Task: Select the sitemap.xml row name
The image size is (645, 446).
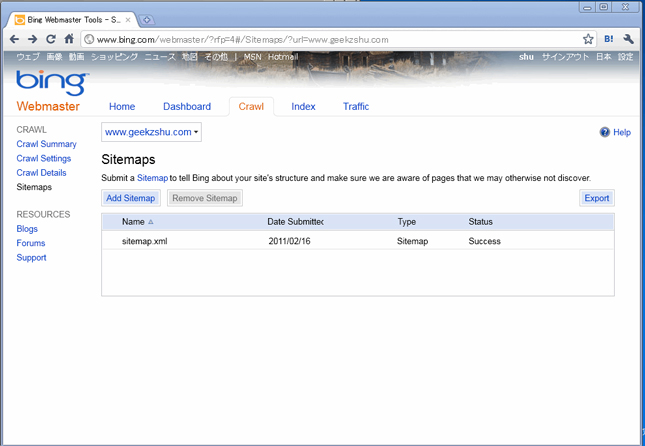Action: [x=145, y=241]
